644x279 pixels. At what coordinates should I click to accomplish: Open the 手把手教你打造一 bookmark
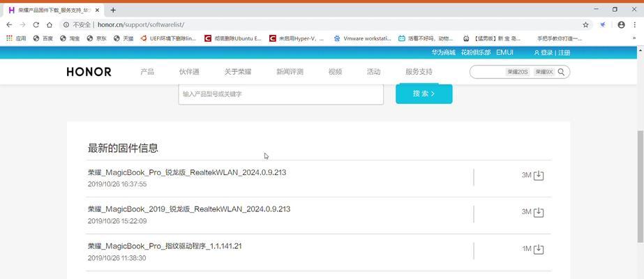[x=560, y=38]
